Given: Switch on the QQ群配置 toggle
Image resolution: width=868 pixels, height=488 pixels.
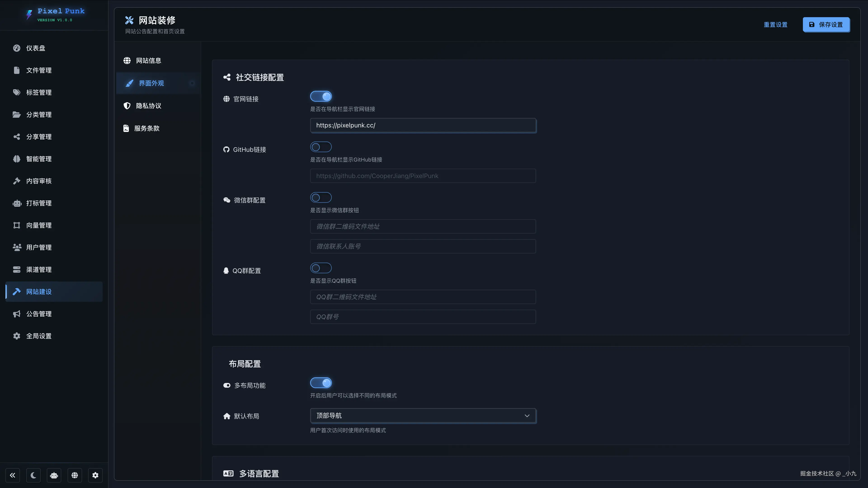Looking at the screenshot, I should click(x=321, y=268).
